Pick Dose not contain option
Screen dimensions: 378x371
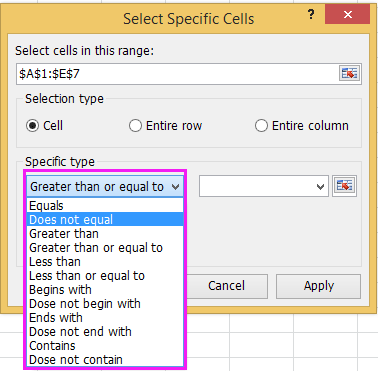105,360
